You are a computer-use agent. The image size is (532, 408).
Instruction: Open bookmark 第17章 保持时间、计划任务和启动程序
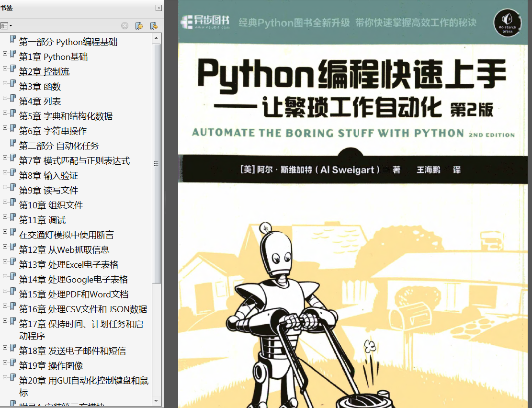81,330
